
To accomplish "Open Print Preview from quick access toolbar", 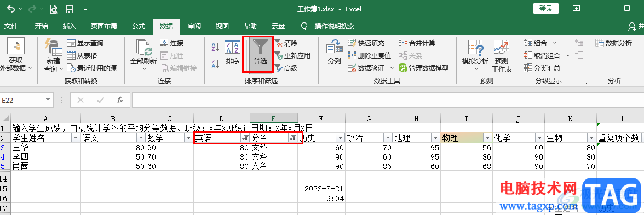I will (x=54, y=9).
